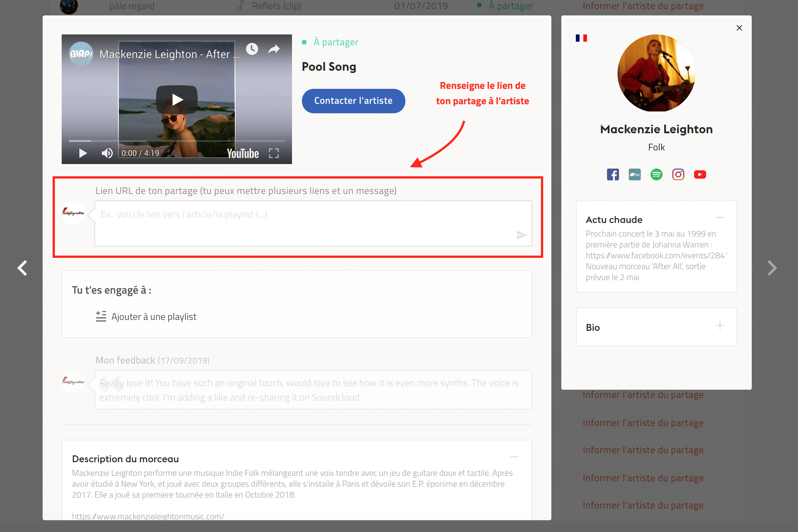Viewport: 798px width, 532px height.
Task: Go to previous track with left arrow
Action: click(x=22, y=268)
